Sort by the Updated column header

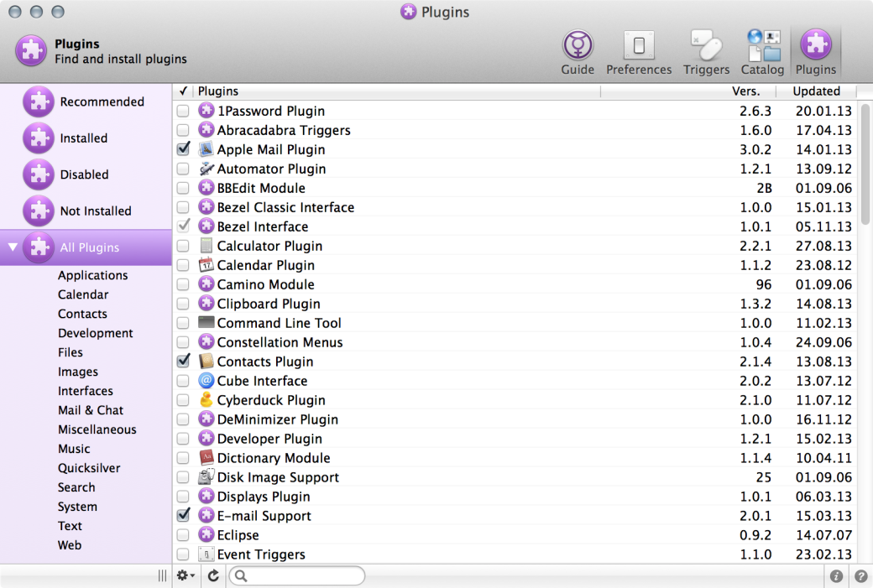[x=816, y=91]
